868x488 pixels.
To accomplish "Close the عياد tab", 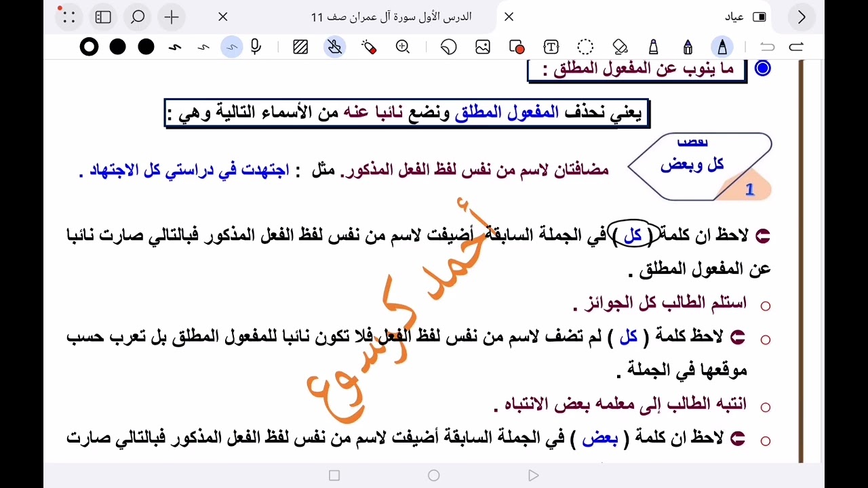I will [x=509, y=17].
